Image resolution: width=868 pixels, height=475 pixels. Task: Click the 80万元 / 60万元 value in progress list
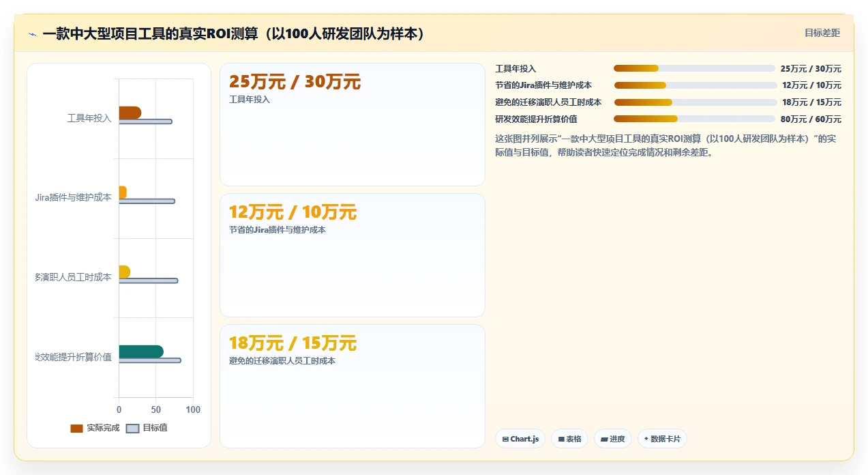pos(811,119)
